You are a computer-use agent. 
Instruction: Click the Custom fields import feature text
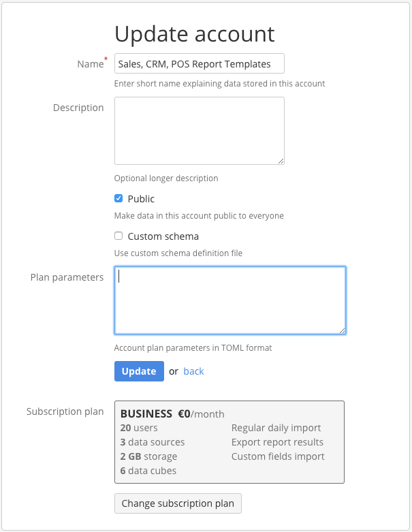[x=278, y=456]
